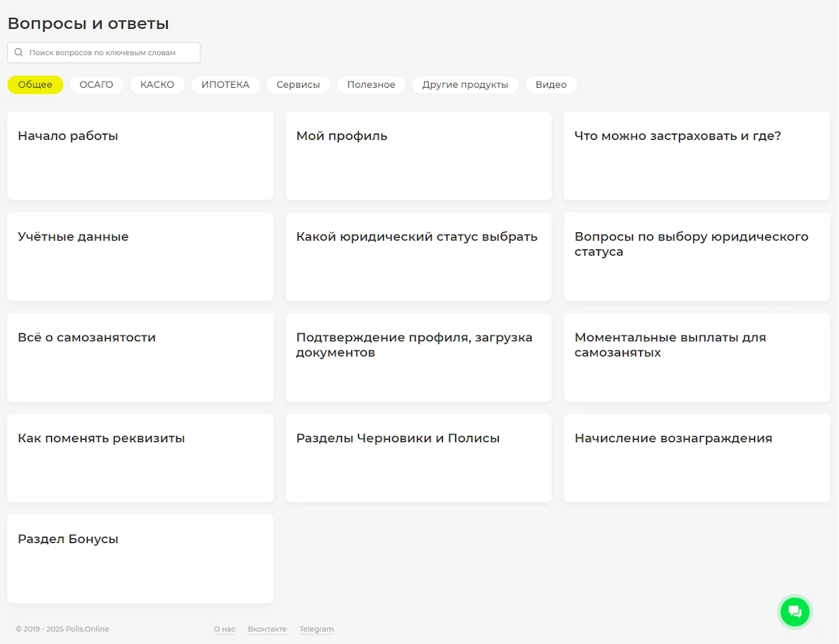Switch to Другие продукты tab

pos(465,85)
